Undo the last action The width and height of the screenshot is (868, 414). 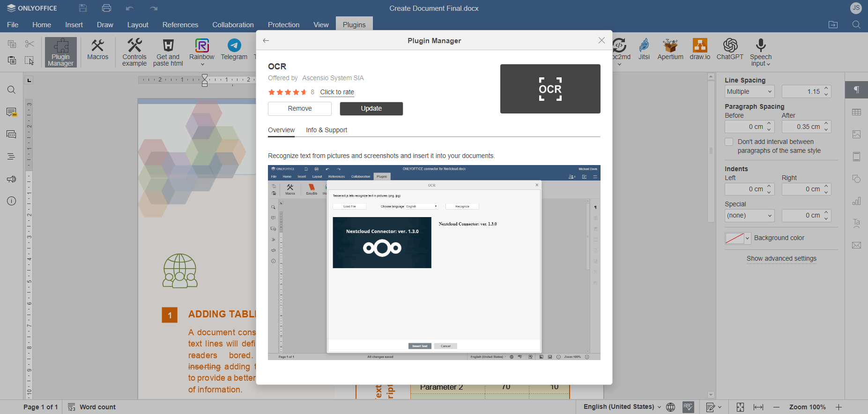click(130, 8)
